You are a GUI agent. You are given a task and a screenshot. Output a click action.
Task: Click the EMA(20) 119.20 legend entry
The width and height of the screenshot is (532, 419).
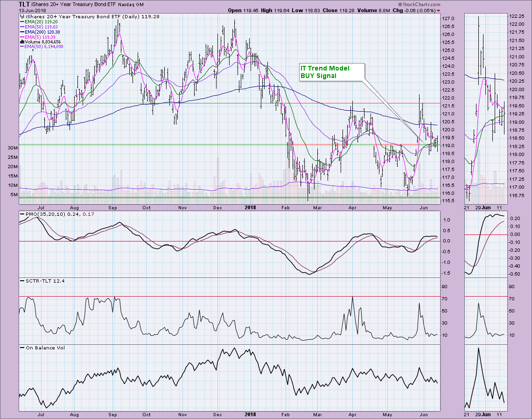pos(39,22)
